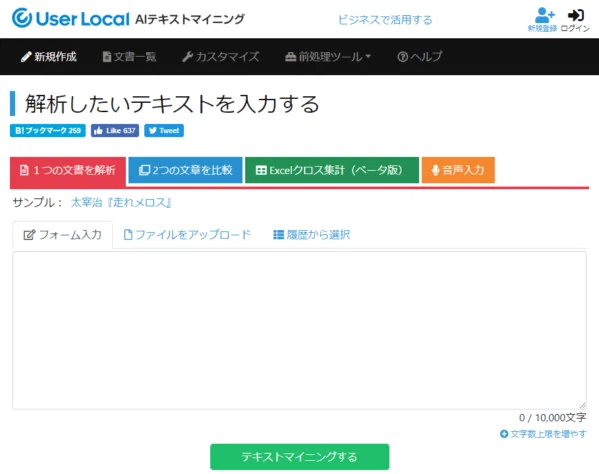This screenshot has width=599, height=474.
Task: Select the 1つの文書を解析 tab
Action: (68, 170)
